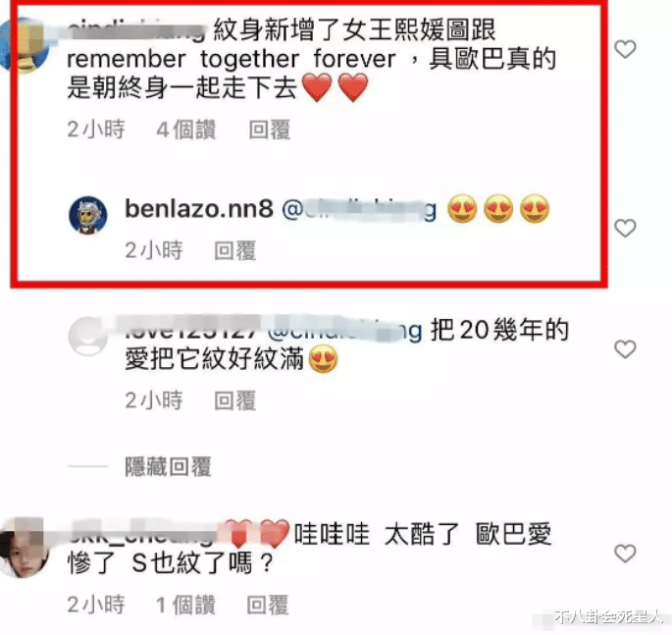This screenshot has height=635, width=672.
Task: Like the top comment about the tattoo
Action: 625,49
